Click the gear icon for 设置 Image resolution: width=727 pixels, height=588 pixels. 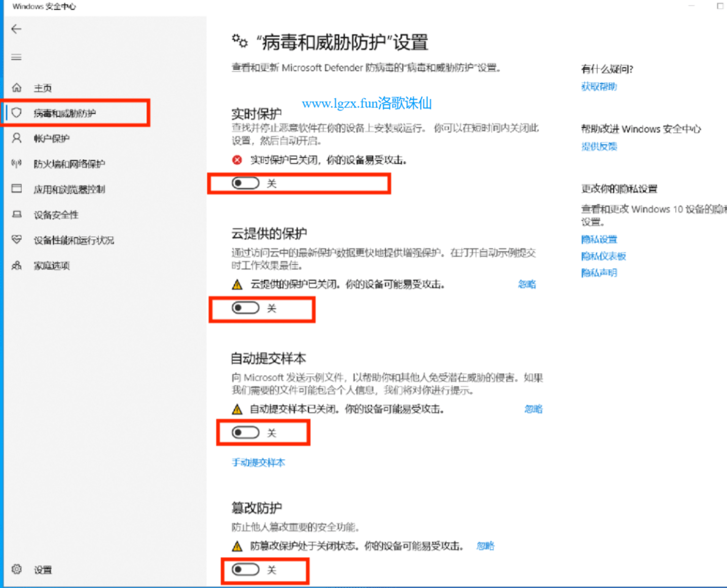click(17, 569)
